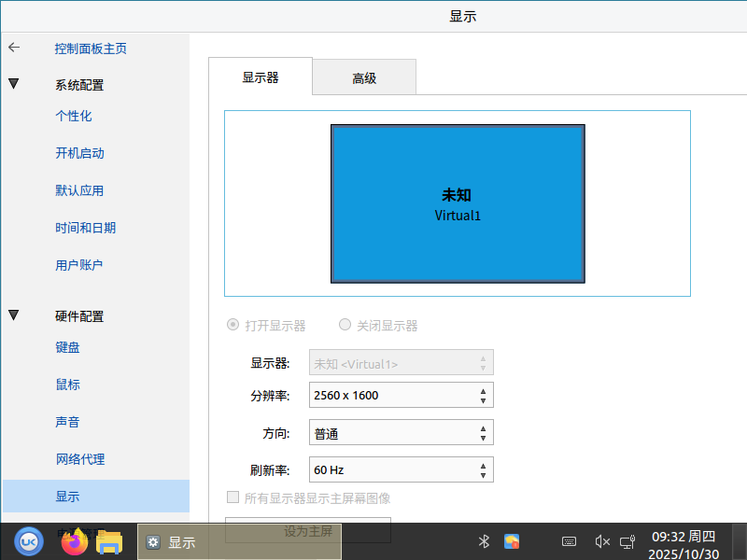
Task: Open 声音 settings
Action: click(x=67, y=422)
